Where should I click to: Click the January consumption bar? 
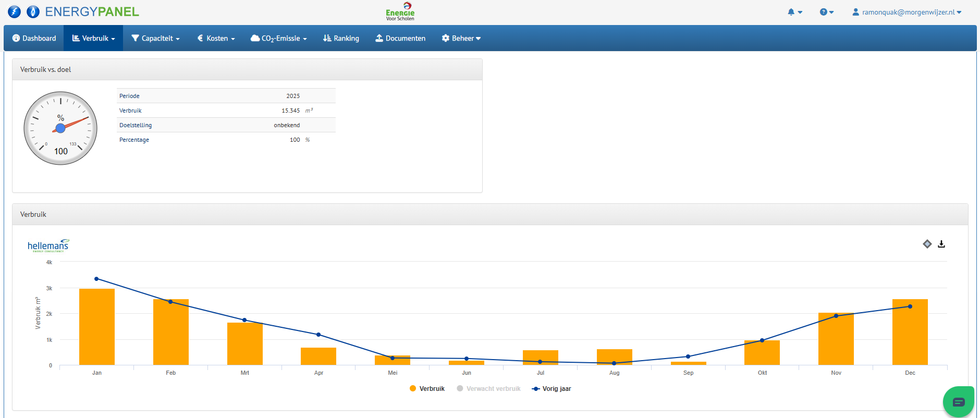point(97,327)
